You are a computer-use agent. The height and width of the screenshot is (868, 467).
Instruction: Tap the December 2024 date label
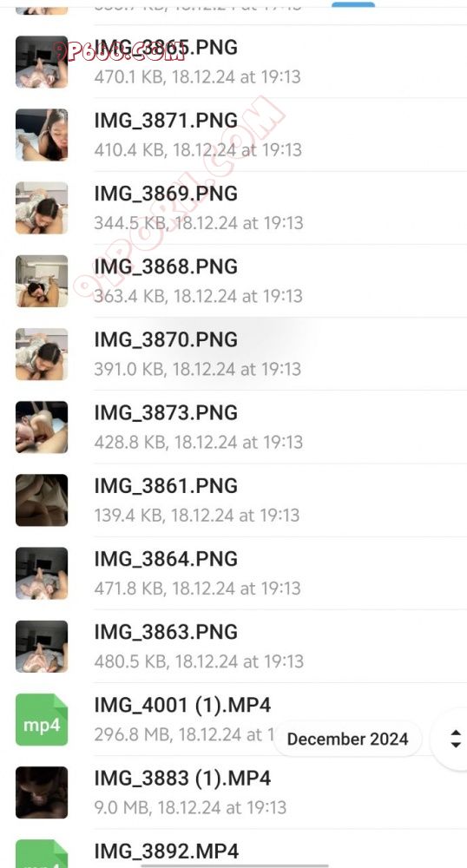pyautogui.click(x=347, y=739)
